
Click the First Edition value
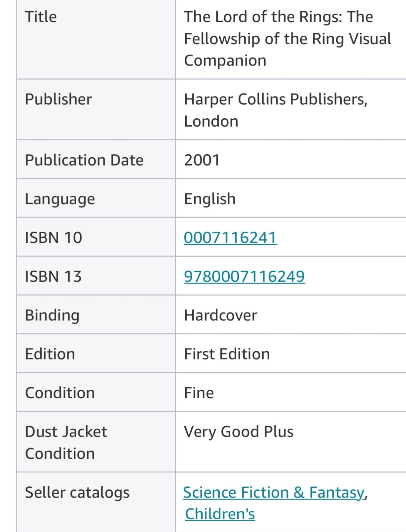(x=227, y=354)
